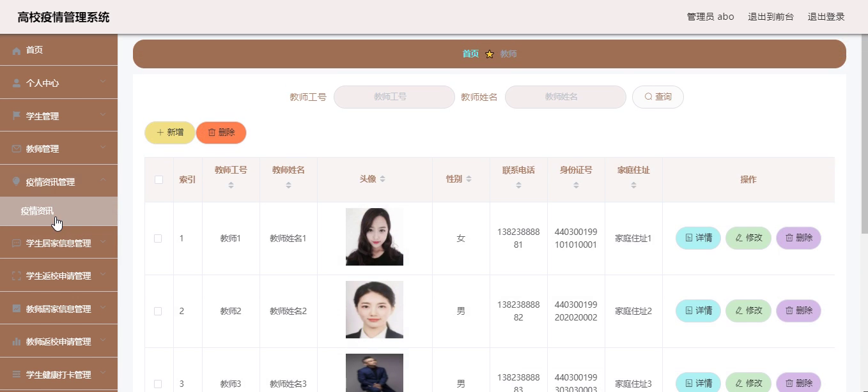Click 删除 for 教师2 row
The width and height of the screenshot is (868, 392).
tap(798, 311)
